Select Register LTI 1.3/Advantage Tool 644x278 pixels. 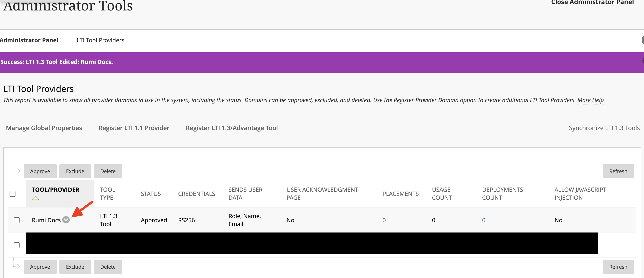[x=231, y=128]
